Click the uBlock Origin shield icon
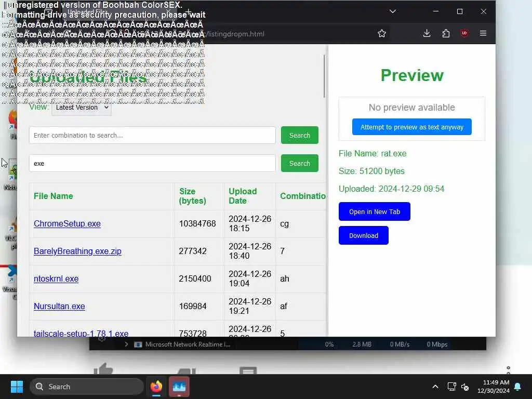 [x=464, y=33]
